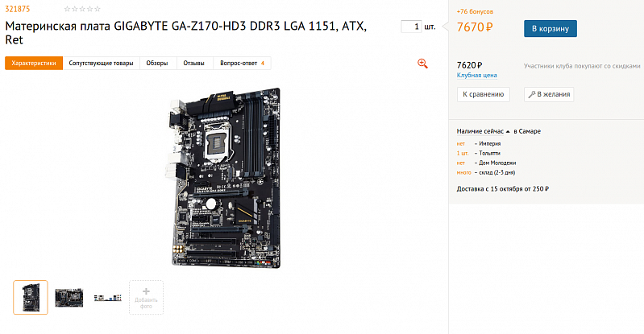Expand the Наличие сейчас availability list

484,131
